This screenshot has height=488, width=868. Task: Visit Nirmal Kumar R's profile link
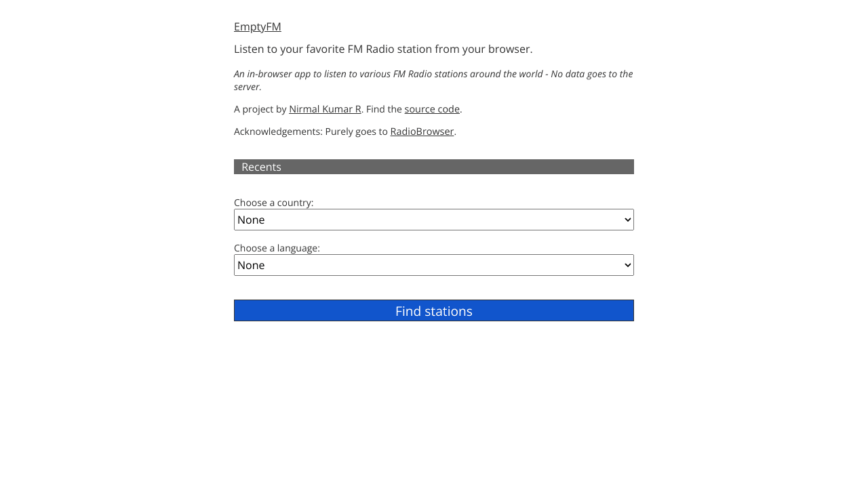[x=325, y=109]
